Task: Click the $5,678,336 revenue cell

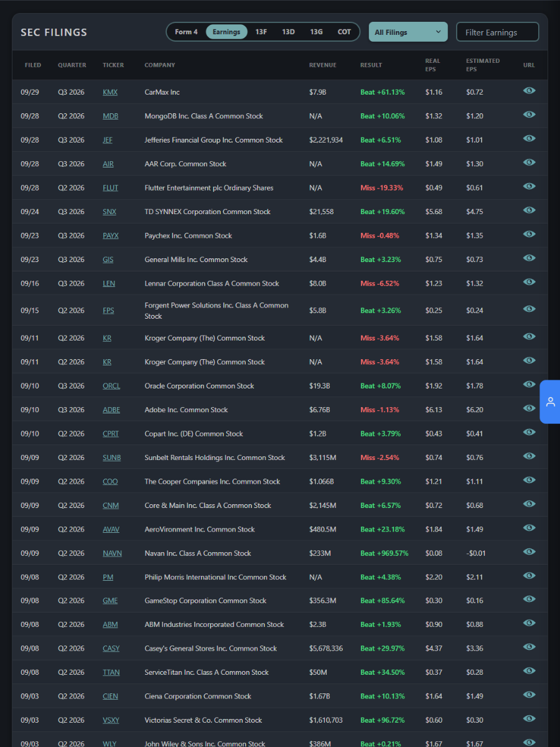Action: [x=326, y=649]
